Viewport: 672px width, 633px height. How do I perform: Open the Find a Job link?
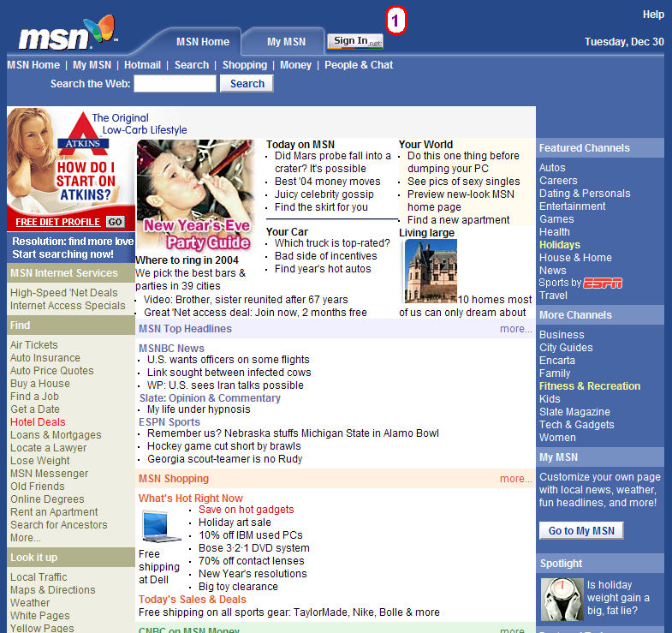pyautogui.click(x=34, y=397)
